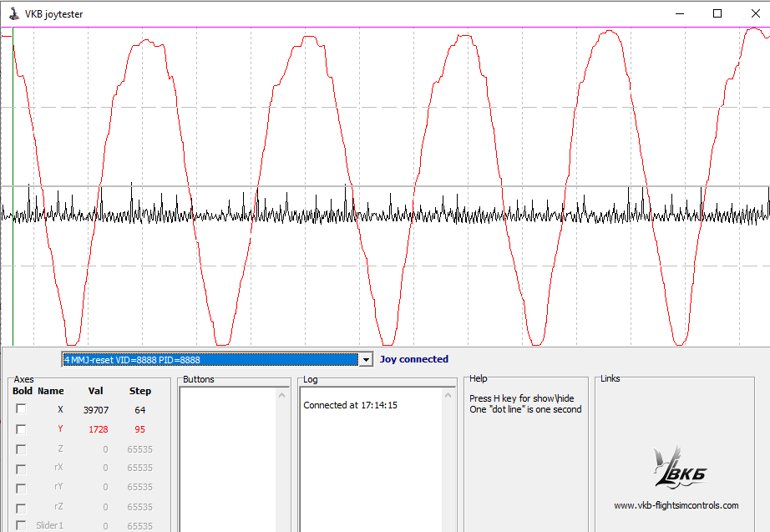Open www.vkb-flightsimcontrols.com link
This screenshot has height=532, width=770.
pos(676,505)
